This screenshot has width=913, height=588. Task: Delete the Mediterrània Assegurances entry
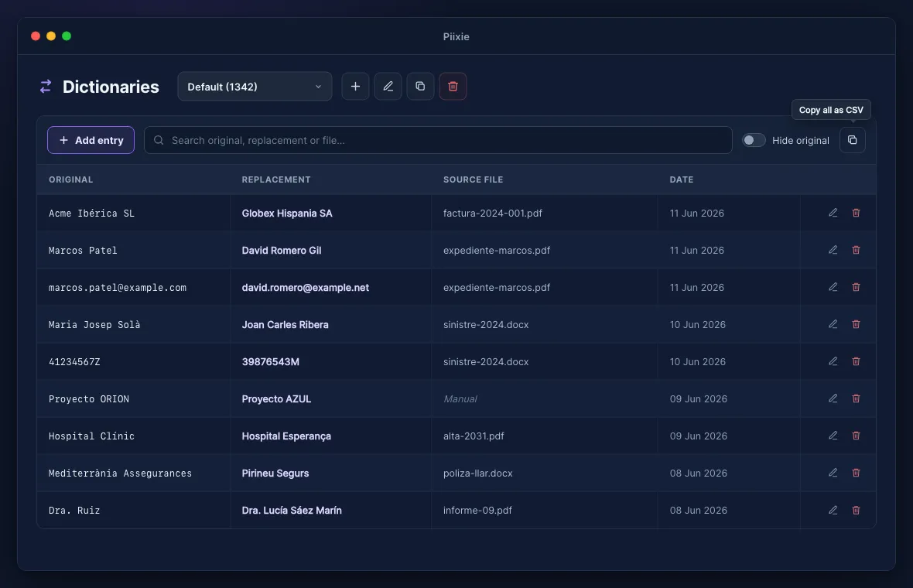pyautogui.click(x=856, y=473)
